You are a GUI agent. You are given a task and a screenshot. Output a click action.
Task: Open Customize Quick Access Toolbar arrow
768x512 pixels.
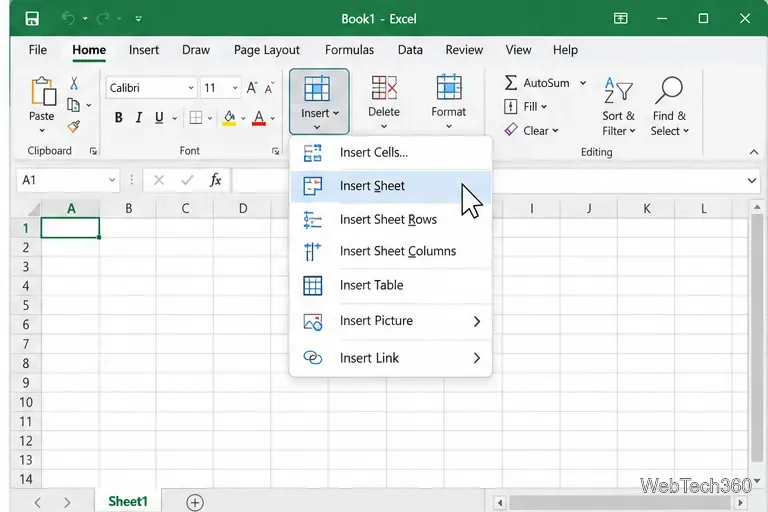pos(139,19)
